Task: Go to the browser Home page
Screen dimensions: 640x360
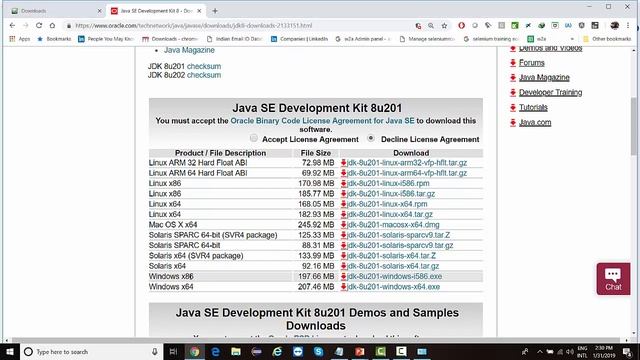Action: click(x=52, y=25)
